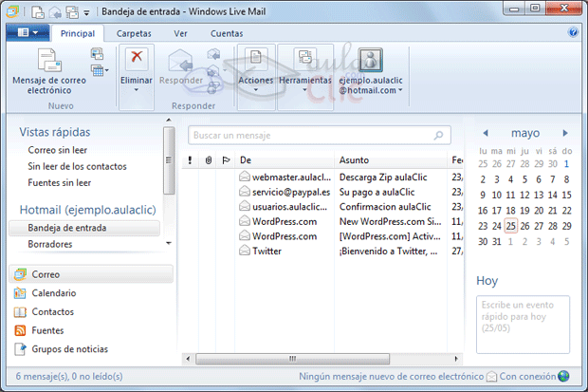This screenshot has width=588, height=392.
Task: Click the Twitter message envelope icon
Action: (245, 250)
